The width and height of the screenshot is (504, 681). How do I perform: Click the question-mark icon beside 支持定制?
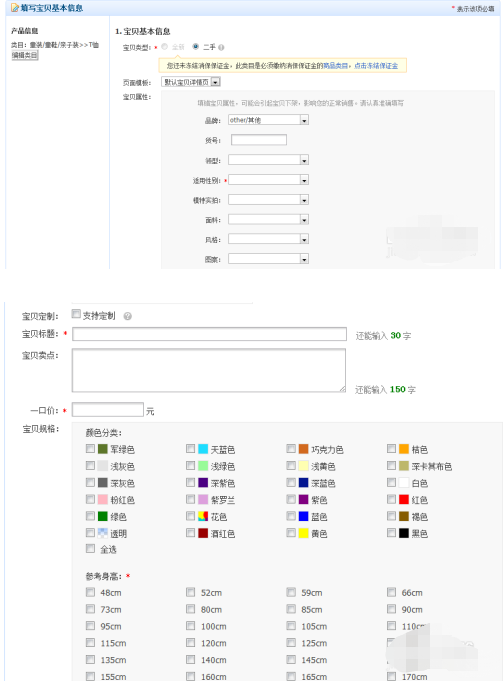click(127, 316)
